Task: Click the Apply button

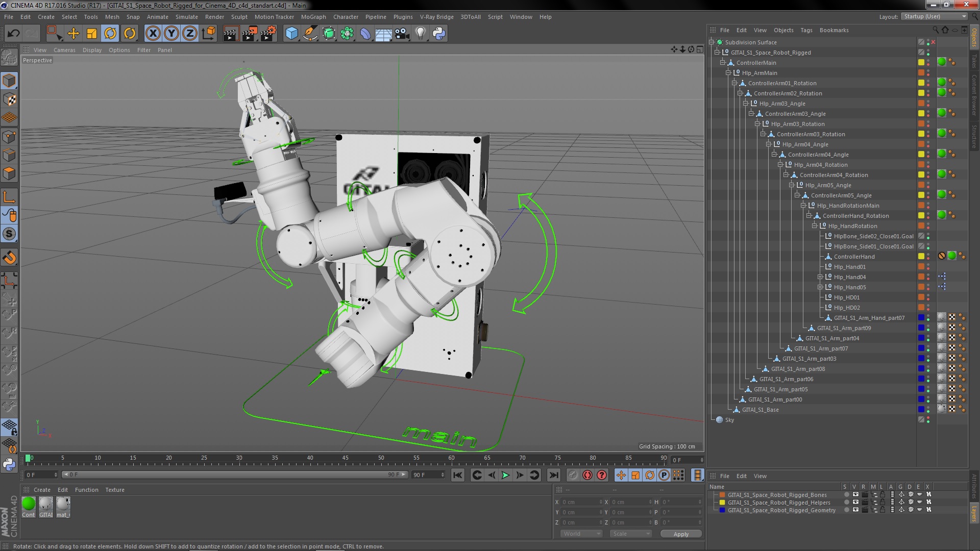Action: click(x=681, y=534)
